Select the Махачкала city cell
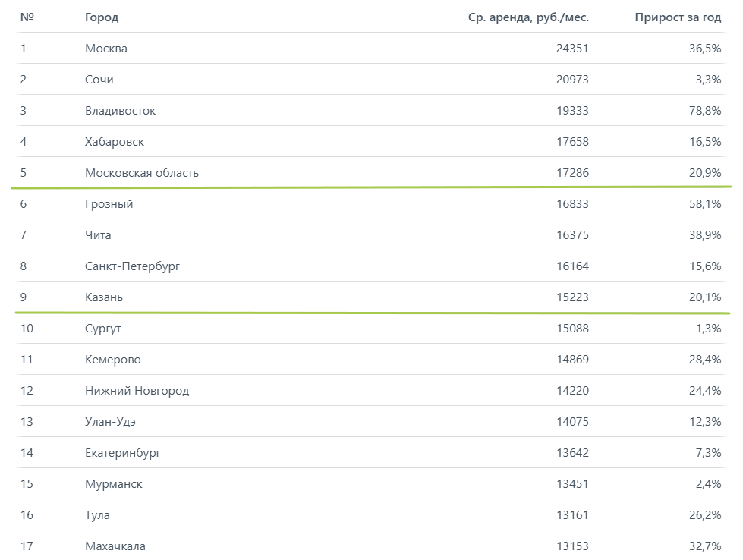The image size is (743, 560). pos(115,546)
